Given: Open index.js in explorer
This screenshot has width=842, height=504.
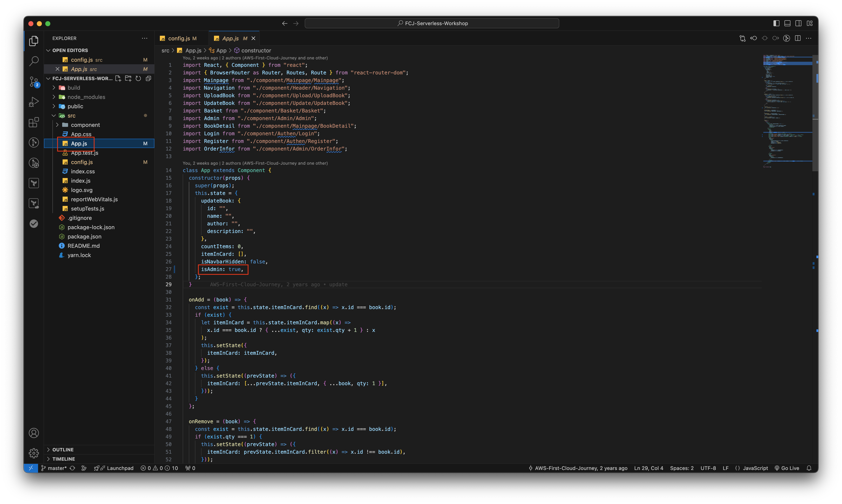Looking at the screenshot, I should tap(99, 181).
